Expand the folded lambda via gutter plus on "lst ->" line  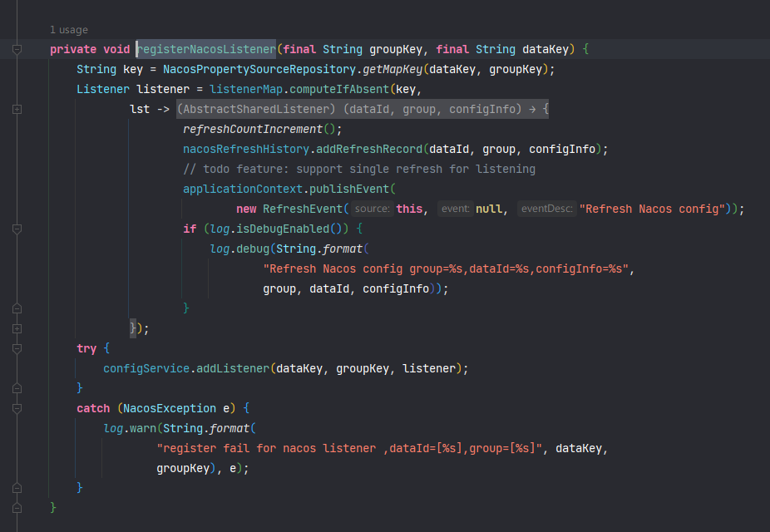coord(17,110)
